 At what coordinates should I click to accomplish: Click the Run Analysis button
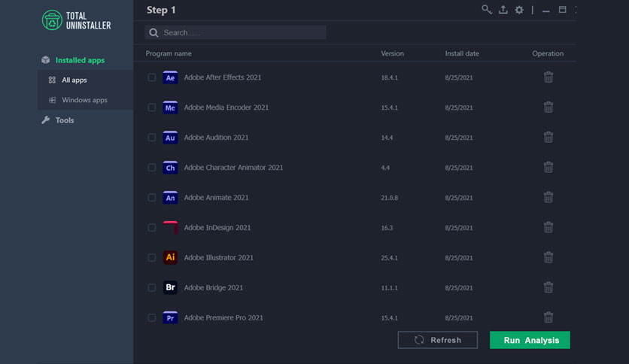530,340
